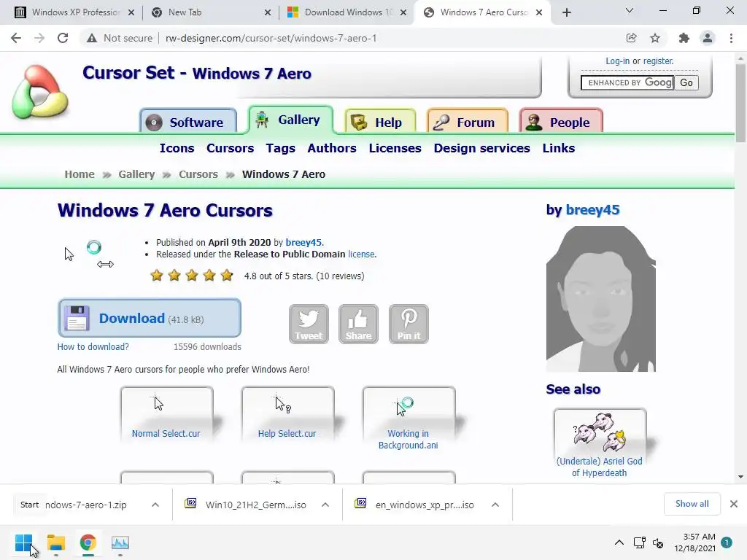
Task: Click the Cursors breadcrumb link
Action: [x=198, y=174]
